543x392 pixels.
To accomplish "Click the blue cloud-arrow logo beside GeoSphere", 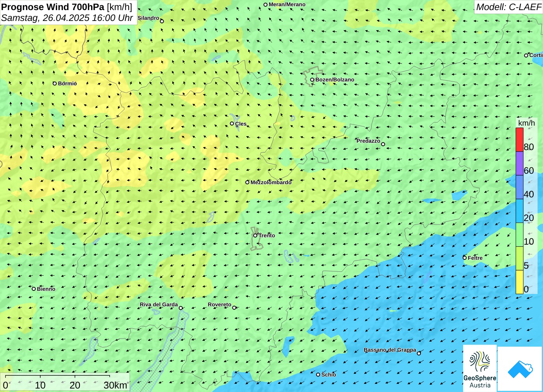I will coord(520,369).
